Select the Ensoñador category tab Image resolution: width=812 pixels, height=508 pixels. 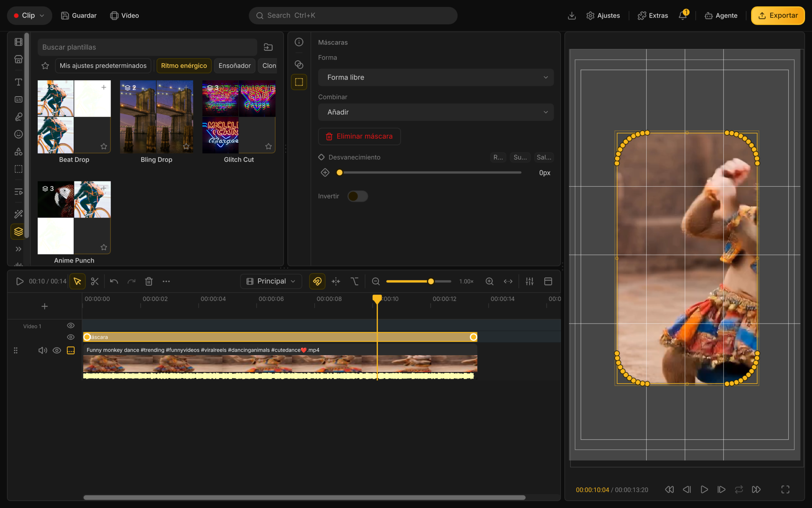[235, 66]
